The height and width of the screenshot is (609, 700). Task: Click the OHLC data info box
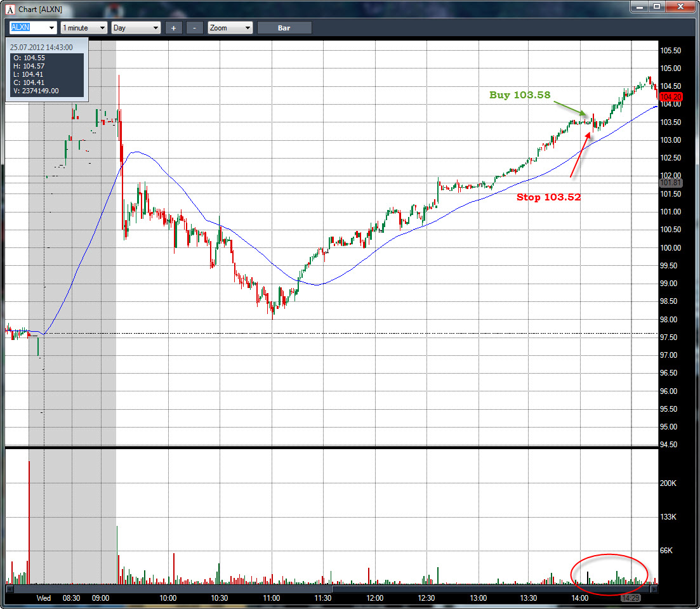47,70
